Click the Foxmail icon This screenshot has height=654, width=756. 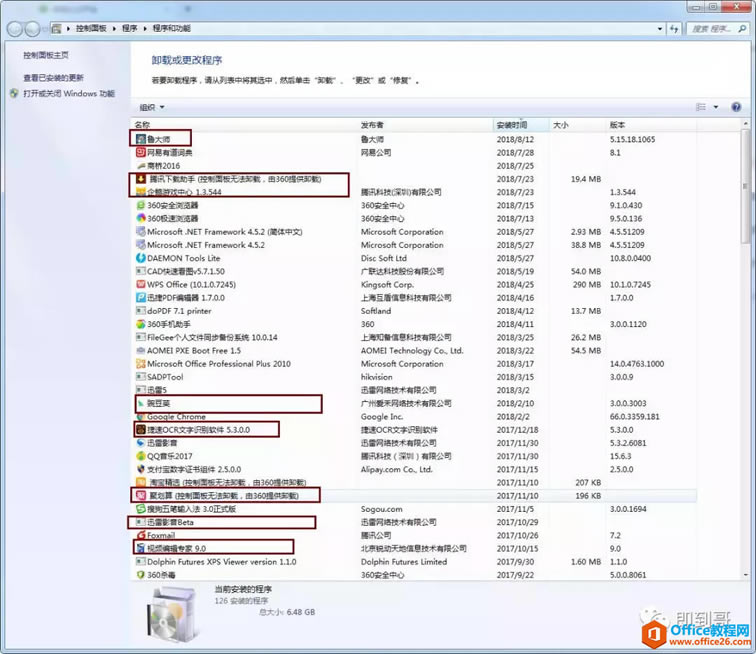[140, 535]
